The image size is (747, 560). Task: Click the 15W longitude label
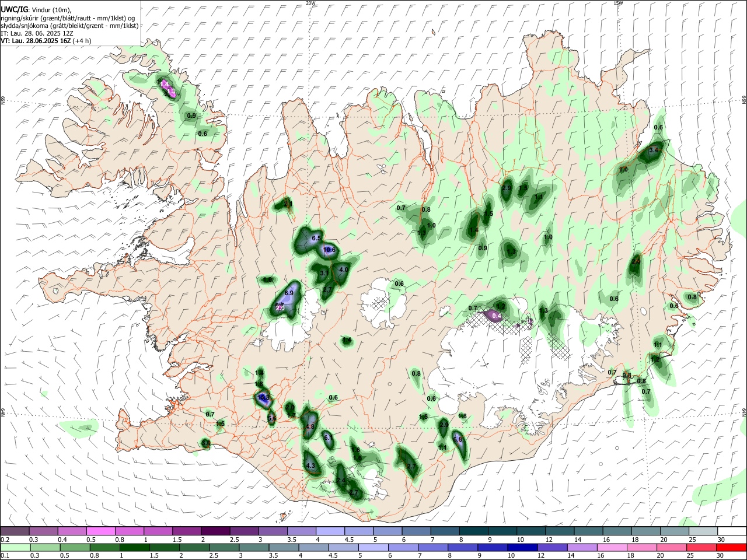tap(618, 3)
